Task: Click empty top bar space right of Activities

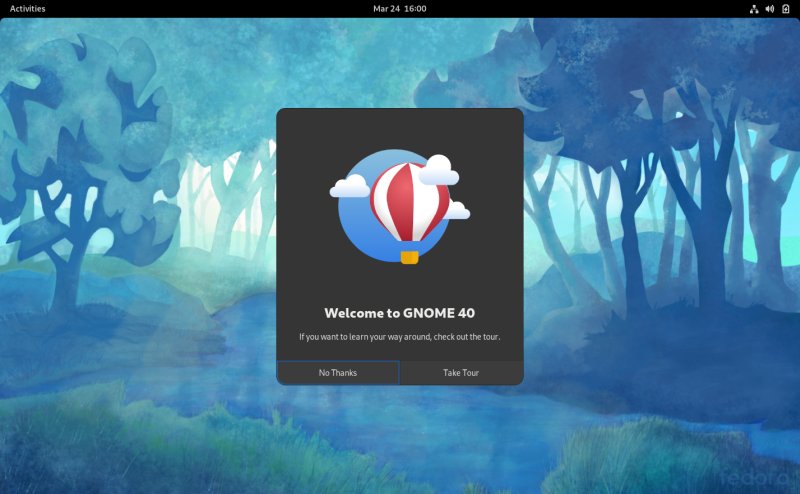Action: (x=200, y=8)
